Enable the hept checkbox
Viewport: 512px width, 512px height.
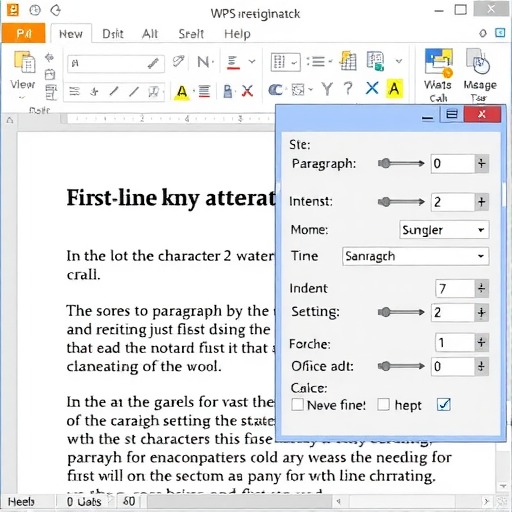(383, 405)
